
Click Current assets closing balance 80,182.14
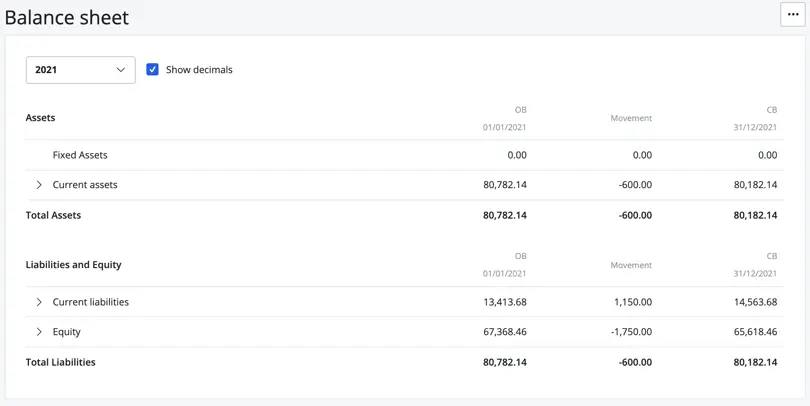tap(755, 185)
